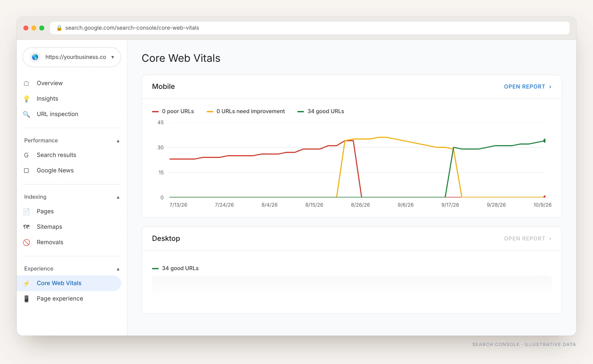Click the Desktop OPEN REPORT chevron

point(550,239)
